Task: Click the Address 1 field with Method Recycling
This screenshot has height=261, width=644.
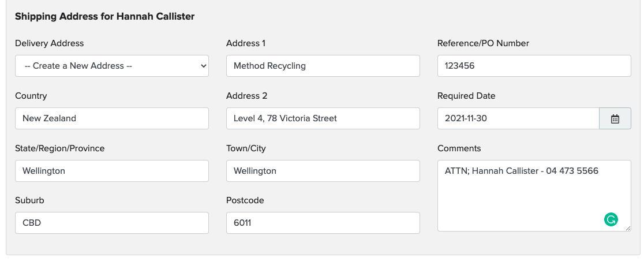Action: (x=323, y=66)
